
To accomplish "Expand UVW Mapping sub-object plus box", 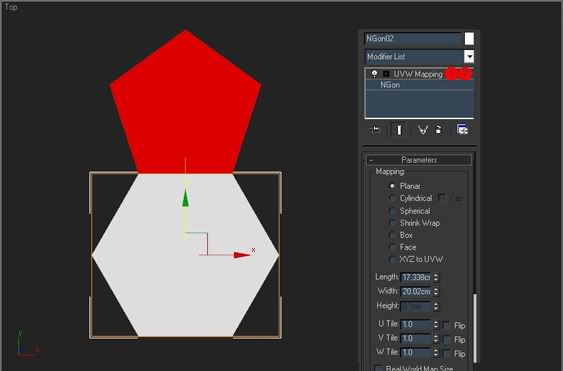I will pos(386,74).
